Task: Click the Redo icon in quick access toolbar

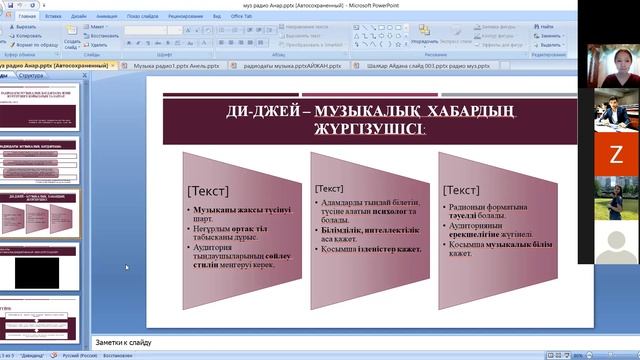Action: (x=33, y=5)
